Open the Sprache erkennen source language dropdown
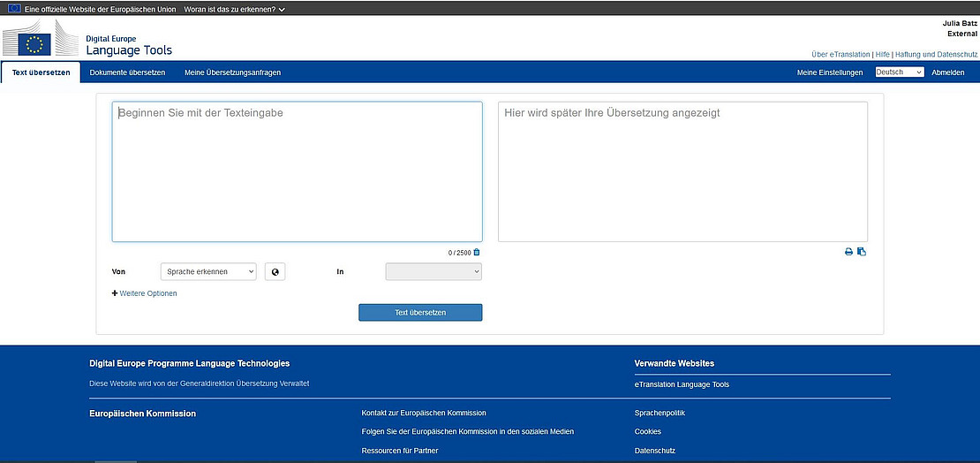The image size is (980, 463). pos(208,272)
